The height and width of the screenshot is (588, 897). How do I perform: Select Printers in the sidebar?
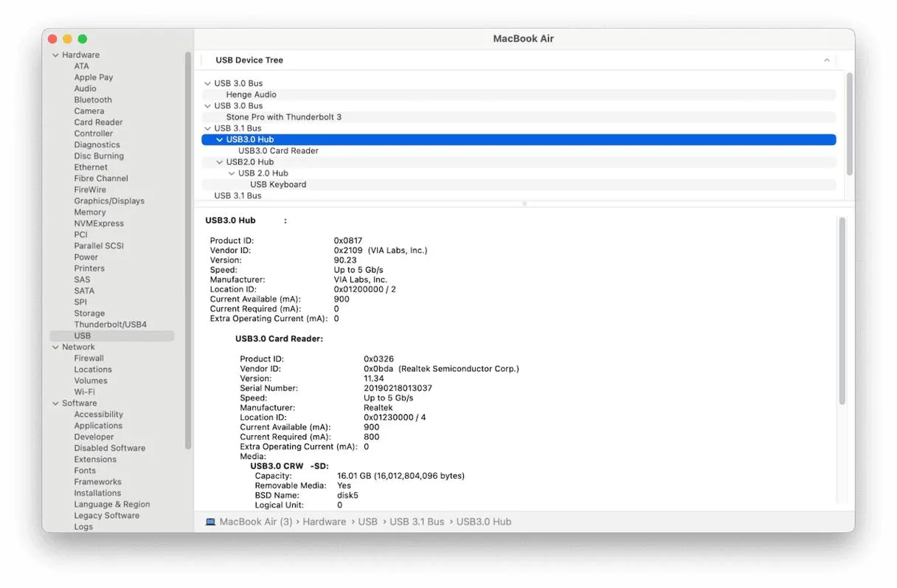pyautogui.click(x=89, y=269)
